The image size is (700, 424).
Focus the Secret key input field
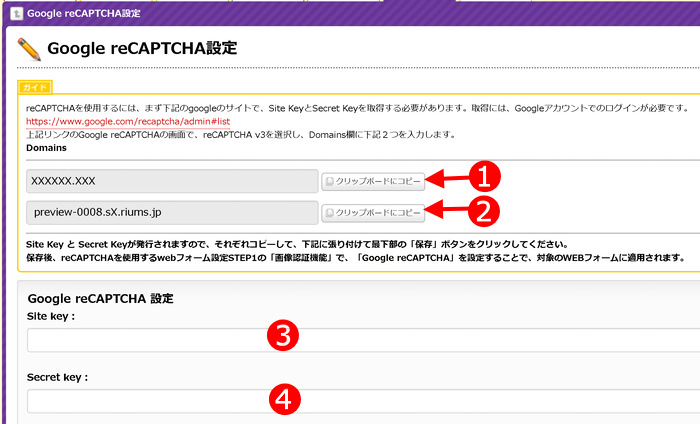coord(363,401)
